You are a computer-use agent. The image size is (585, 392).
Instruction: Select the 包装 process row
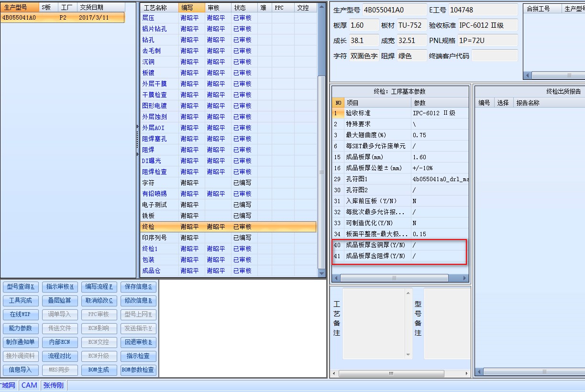click(x=229, y=260)
